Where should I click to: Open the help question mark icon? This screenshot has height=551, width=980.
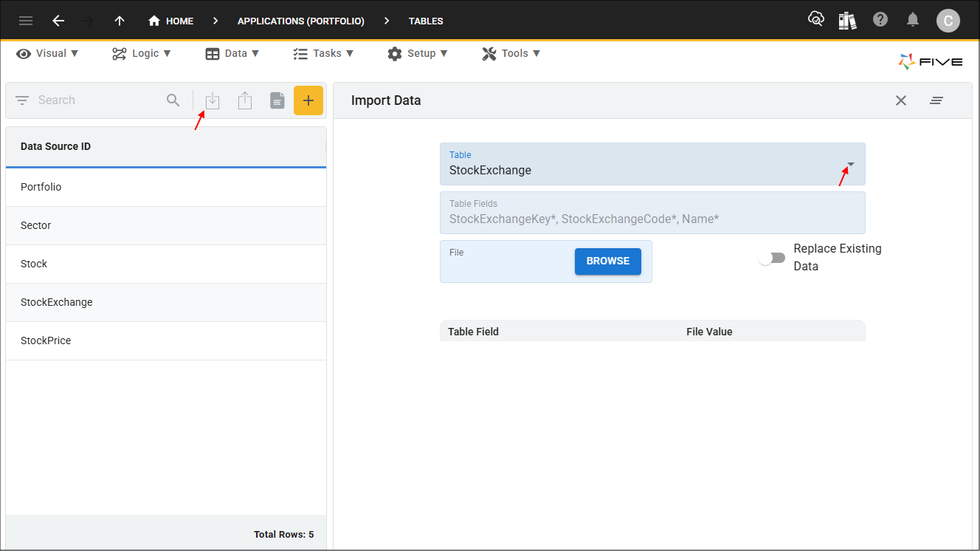[x=880, y=20]
